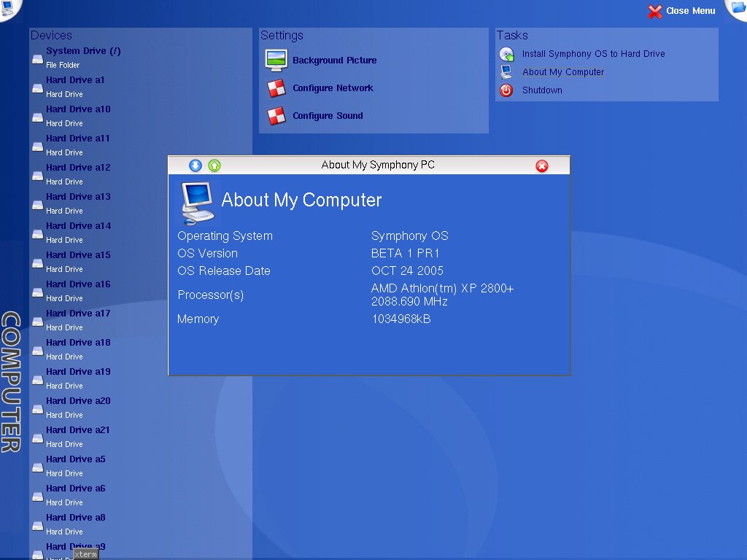Select Install Symphony OS to Hard Drive
Image resolution: width=747 pixels, height=560 pixels.
tap(593, 54)
